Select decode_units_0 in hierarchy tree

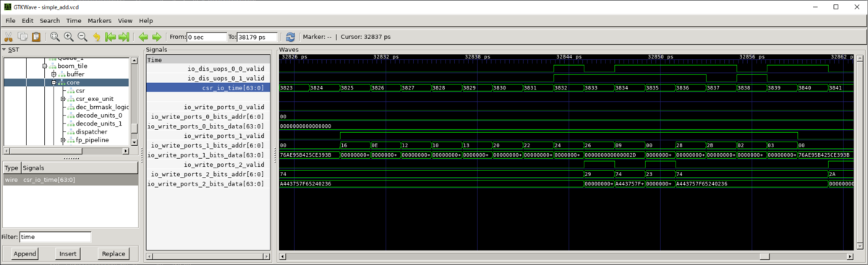click(99, 116)
